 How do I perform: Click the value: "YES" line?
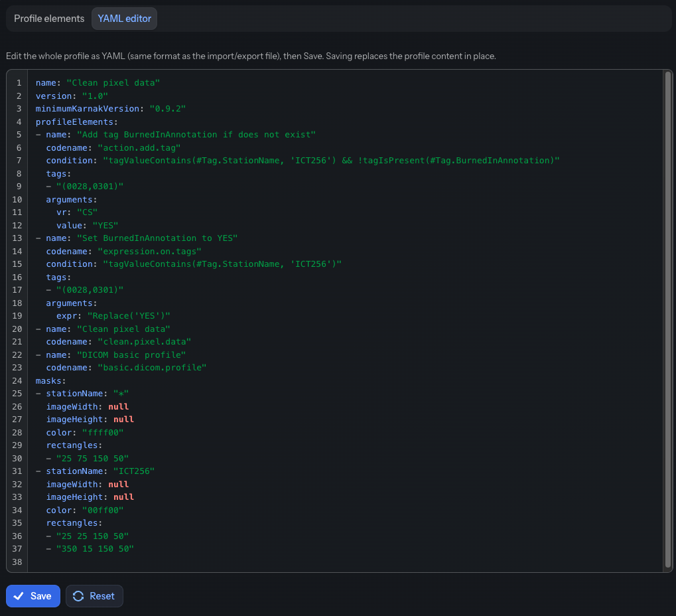point(87,225)
